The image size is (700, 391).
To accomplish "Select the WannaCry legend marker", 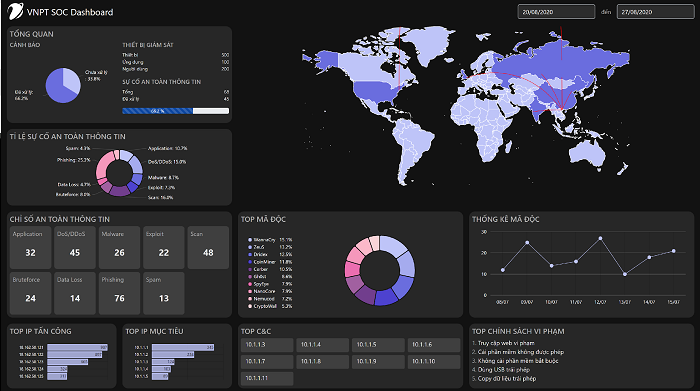I will (250, 240).
